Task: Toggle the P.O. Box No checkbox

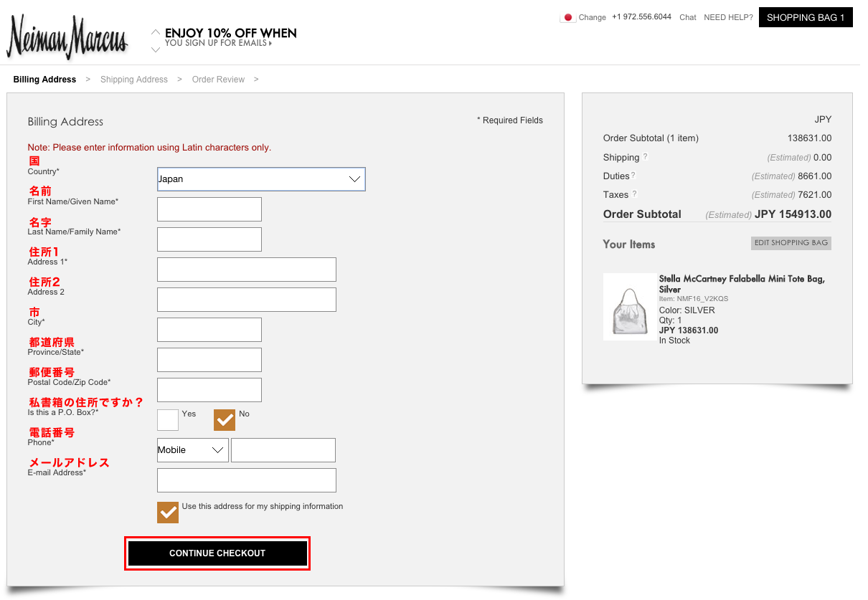Action: (x=225, y=419)
